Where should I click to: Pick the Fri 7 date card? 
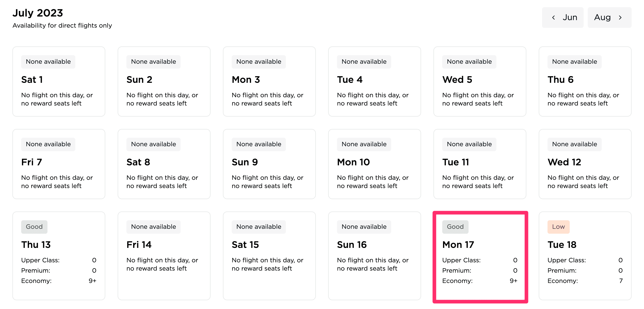point(59,164)
